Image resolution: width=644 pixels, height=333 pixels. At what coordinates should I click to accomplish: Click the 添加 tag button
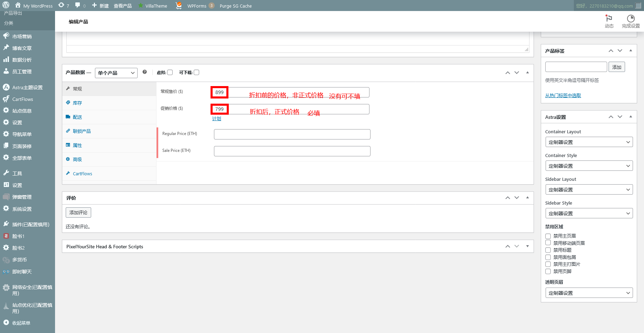tap(616, 67)
